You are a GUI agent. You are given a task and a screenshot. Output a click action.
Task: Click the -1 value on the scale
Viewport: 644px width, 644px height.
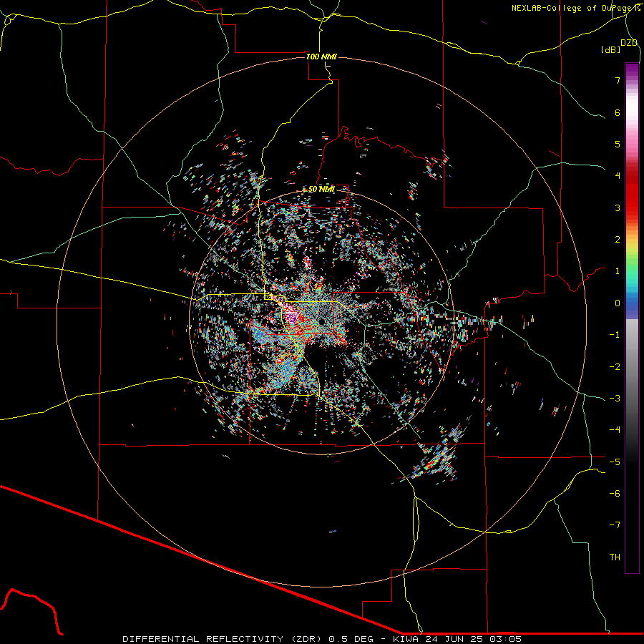[x=615, y=335]
